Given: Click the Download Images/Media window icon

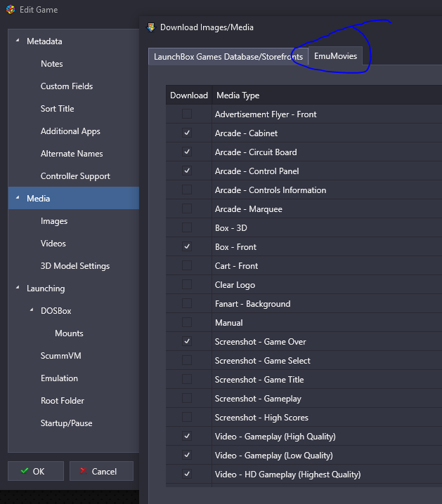Looking at the screenshot, I should [151, 27].
